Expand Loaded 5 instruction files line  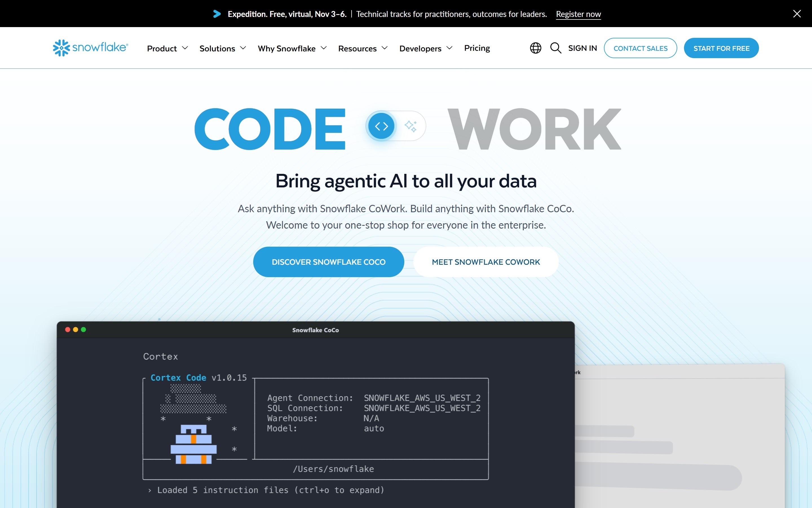(x=266, y=490)
